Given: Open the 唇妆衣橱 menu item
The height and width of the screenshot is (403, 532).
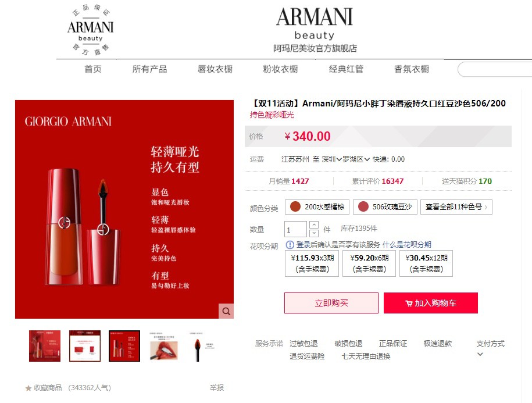Looking at the screenshot, I should 215,69.
